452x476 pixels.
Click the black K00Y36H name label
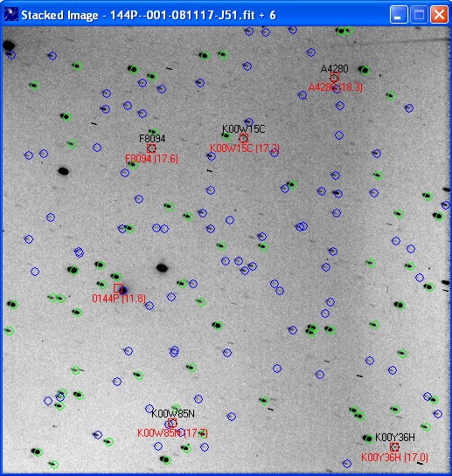coord(395,438)
